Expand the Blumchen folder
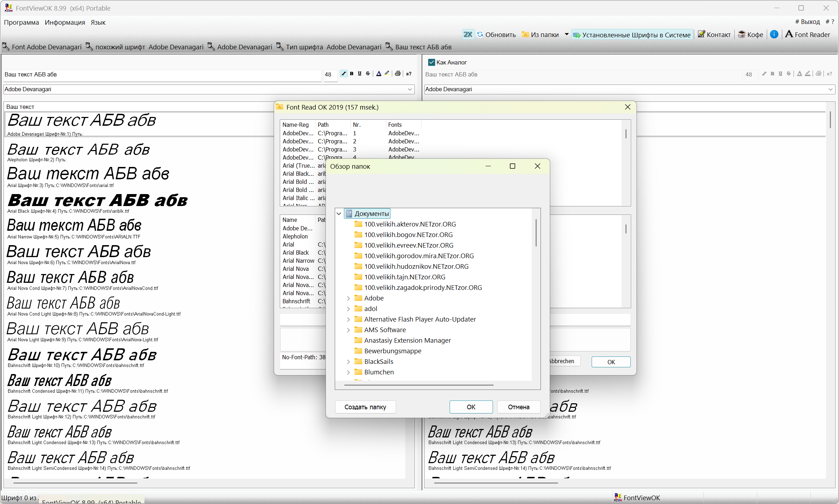Viewport: 839px width, 504px height. click(x=348, y=372)
